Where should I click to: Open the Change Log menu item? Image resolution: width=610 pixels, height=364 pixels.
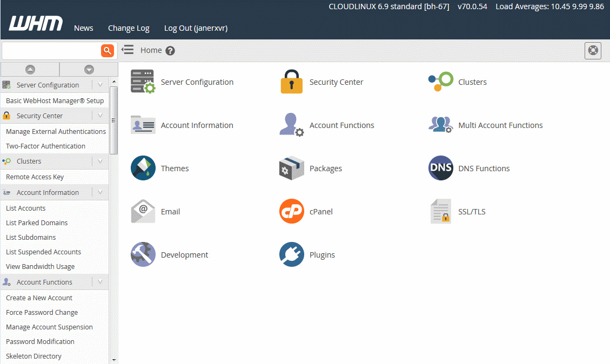[x=129, y=28]
